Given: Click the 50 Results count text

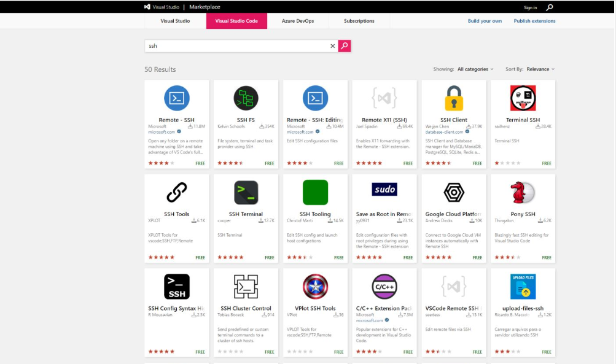Looking at the screenshot, I should click(160, 69).
